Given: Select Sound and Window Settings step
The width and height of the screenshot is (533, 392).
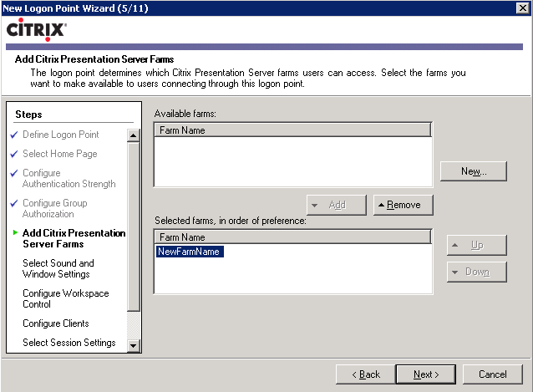Looking at the screenshot, I should [58, 268].
